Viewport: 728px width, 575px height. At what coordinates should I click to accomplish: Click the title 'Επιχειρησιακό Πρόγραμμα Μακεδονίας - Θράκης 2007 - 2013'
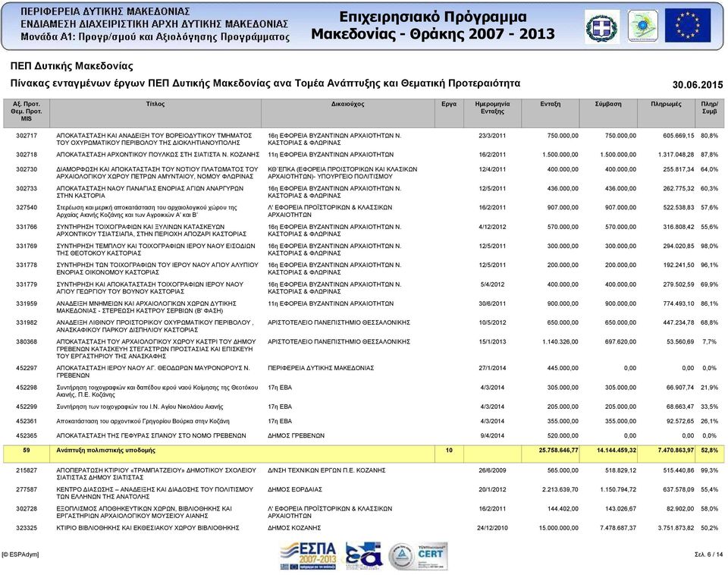[x=433, y=25]
